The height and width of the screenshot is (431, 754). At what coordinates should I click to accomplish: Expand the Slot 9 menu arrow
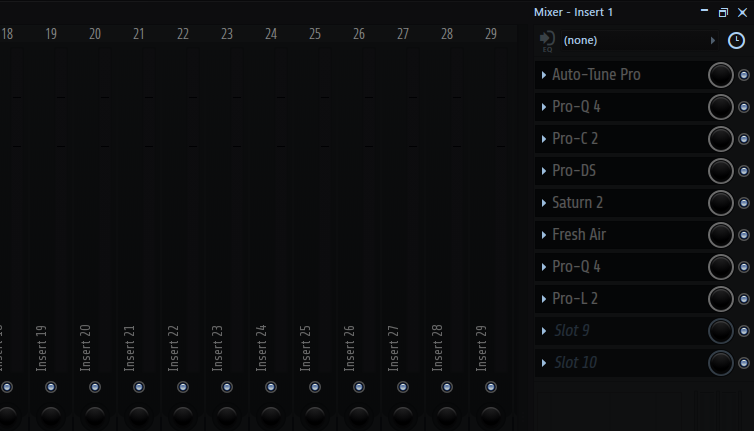click(544, 331)
